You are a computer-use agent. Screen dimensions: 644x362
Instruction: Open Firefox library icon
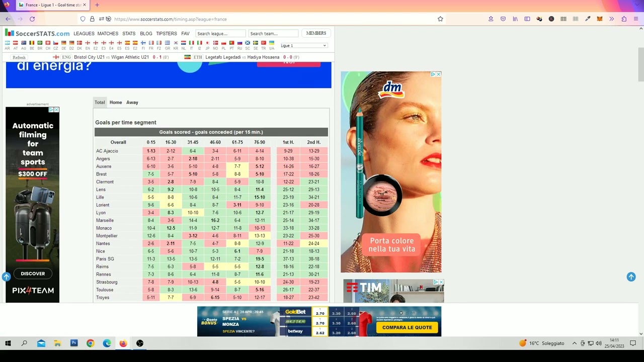(515, 19)
